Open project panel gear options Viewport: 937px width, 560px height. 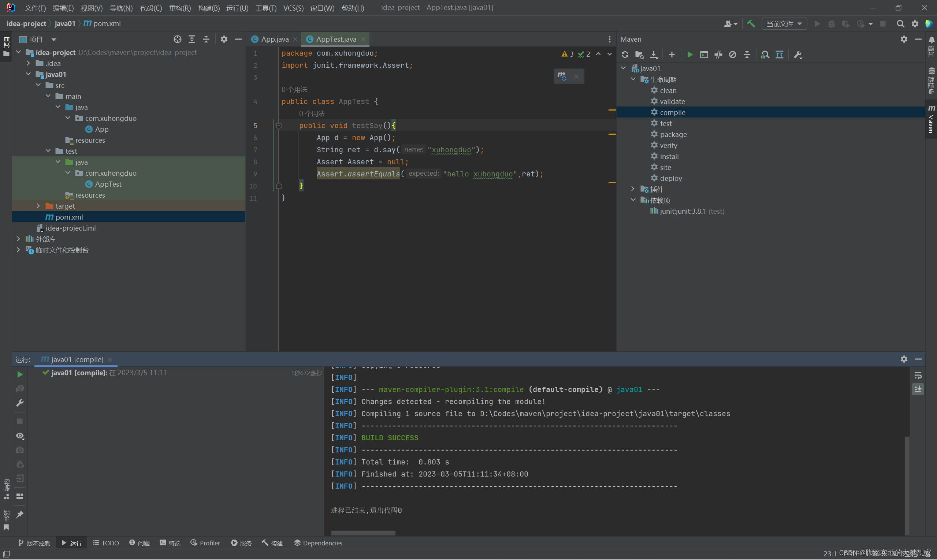click(x=224, y=39)
